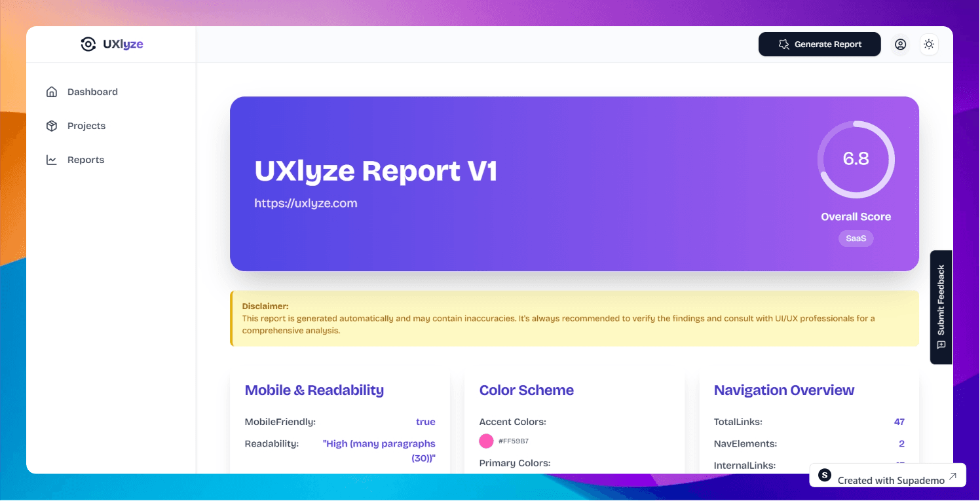Click the feedback speech bubble icon
This screenshot has width=980, height=501.
pos(941,343)
